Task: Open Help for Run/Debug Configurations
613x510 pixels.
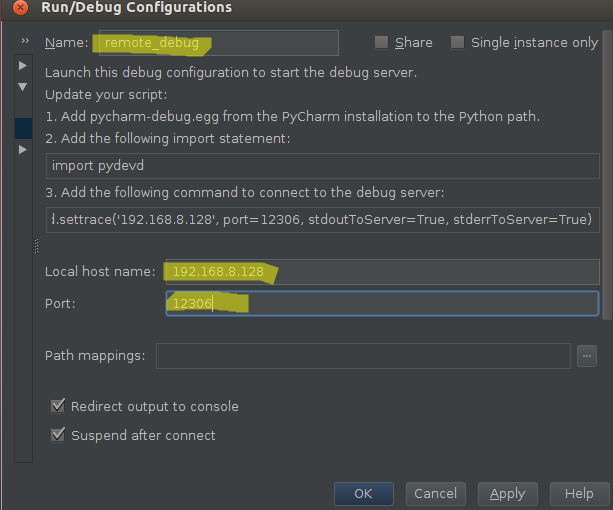Action: pos(579,494)
